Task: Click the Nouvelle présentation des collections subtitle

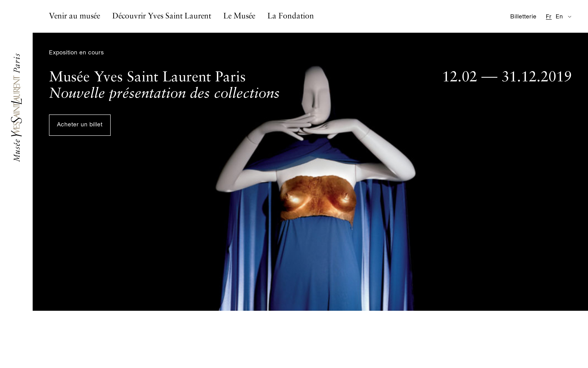Action: pos(164,93)
